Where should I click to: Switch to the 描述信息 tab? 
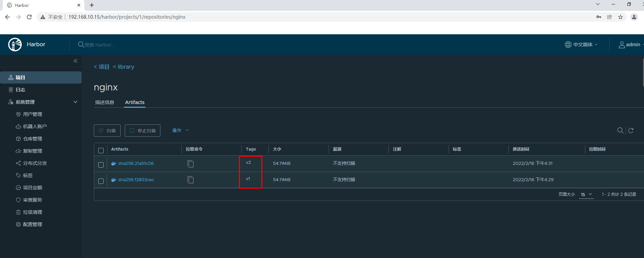click(x=105, y=102)
